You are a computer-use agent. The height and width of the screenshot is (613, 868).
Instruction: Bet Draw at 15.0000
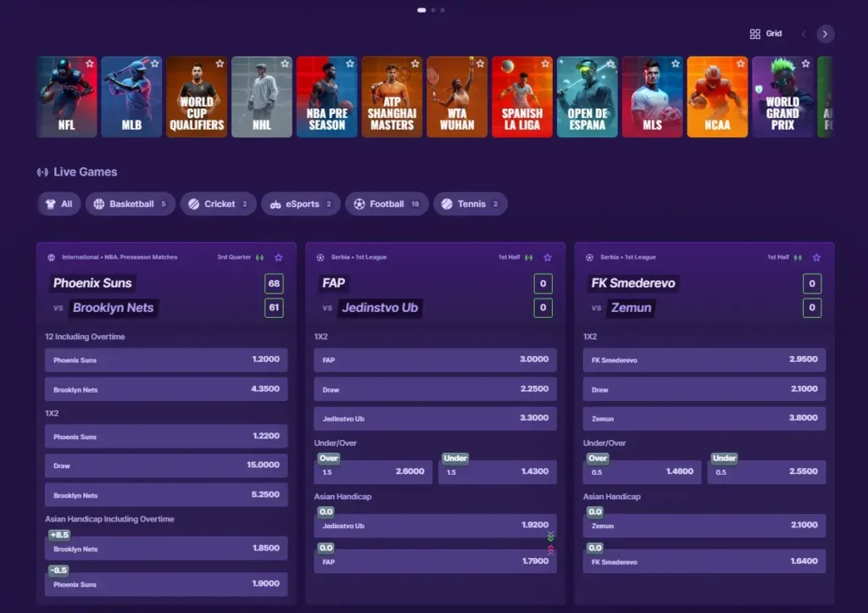(x=166, y=465)
